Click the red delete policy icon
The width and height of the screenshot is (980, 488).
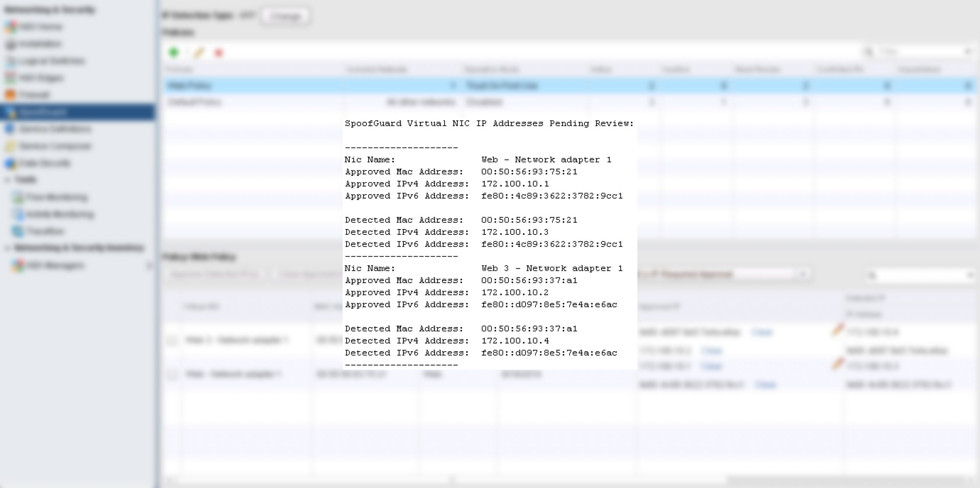[x=219, y=53]
